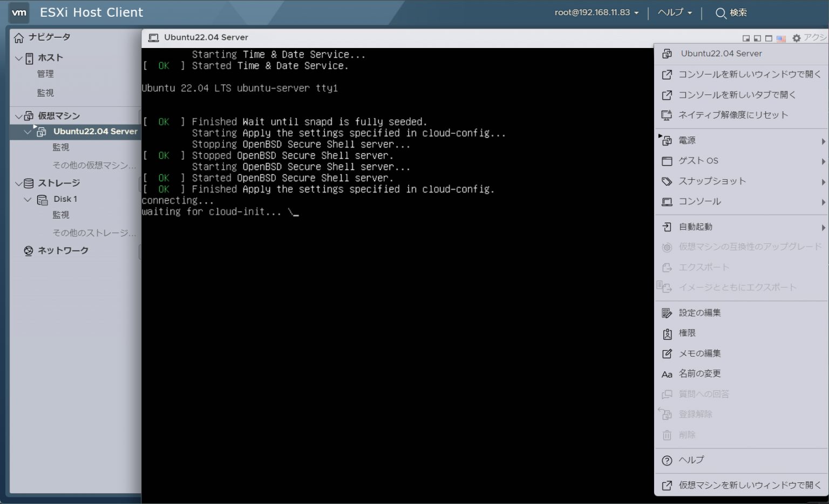829x504 pixels.
Task: Click the US flag keyboard layout icon
Action: pos(782,38)
